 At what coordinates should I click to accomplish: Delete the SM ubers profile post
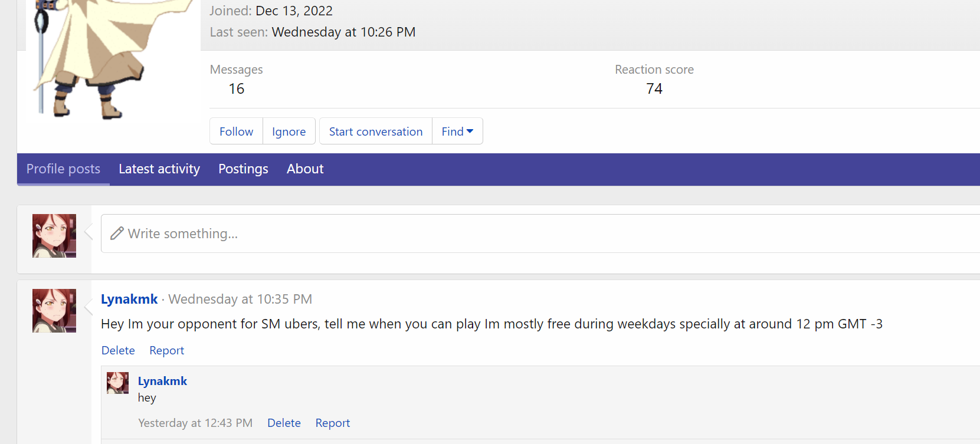(118, 350)
